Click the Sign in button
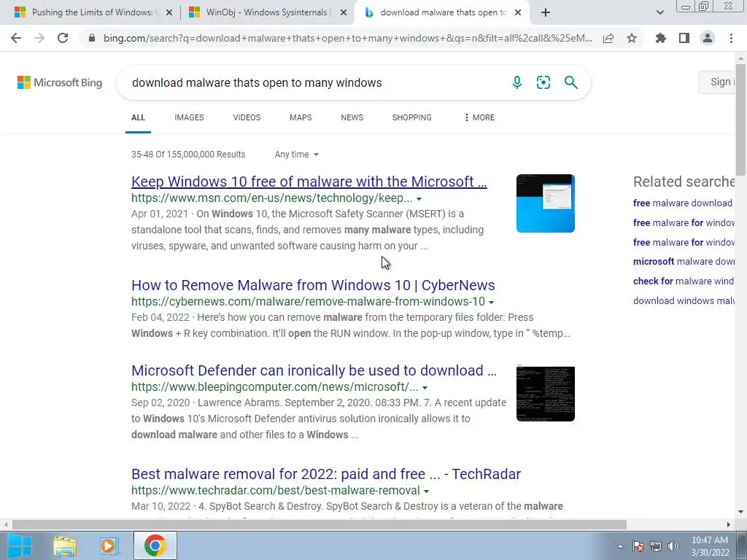The height and width of the screenshot is (560, 747). click(719, 82)
